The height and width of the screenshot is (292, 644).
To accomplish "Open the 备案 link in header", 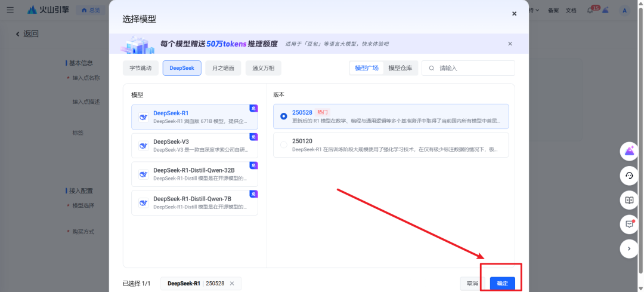I will click(553, 10).
